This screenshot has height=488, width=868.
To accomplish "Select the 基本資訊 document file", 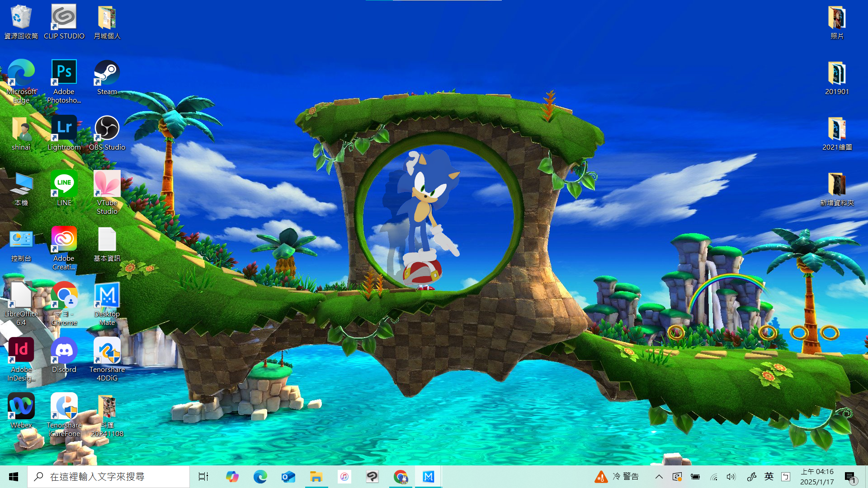I will pos(107,244).
